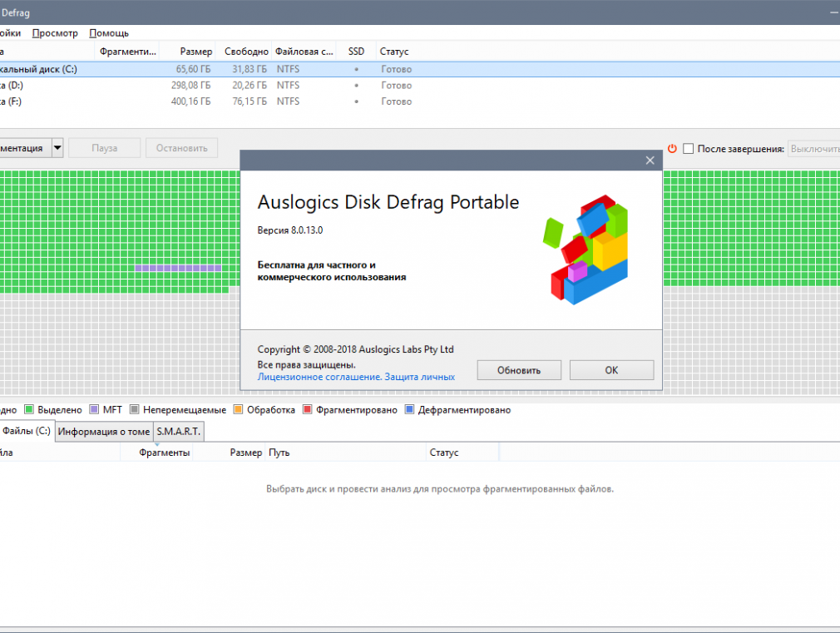The height and width of the screenshot is (633, 840).
Task: Click the purple MFT blocks in cluster map
Action: click(x=178, y=268)
